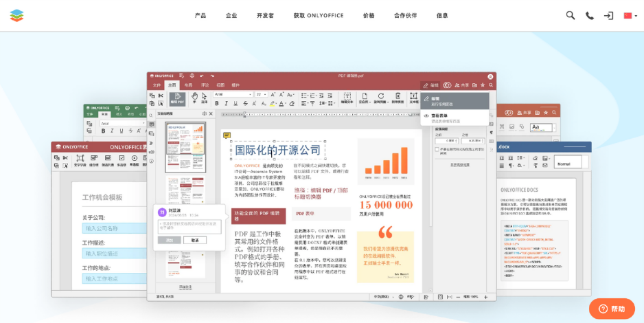Open the 合作伙伴 navigation menu
The image size is (644, 323).
coord(405,16)
